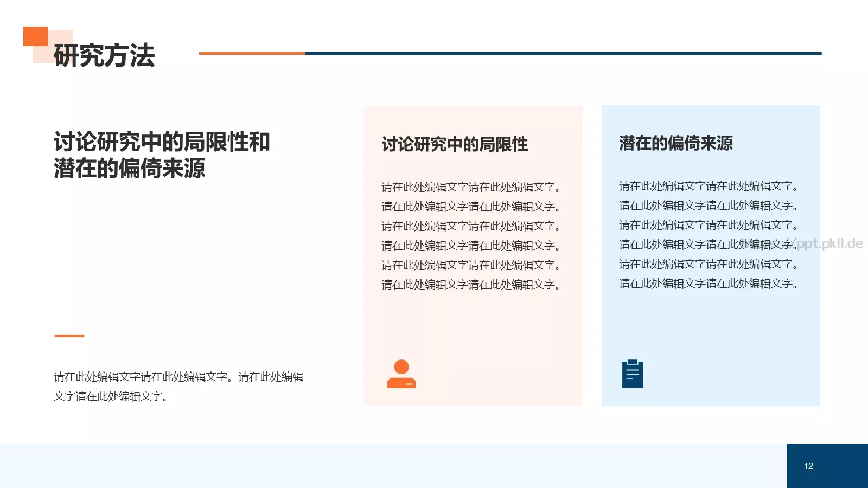Click first body line in blue card
Viewport: 868px width, 488px height.
[x=709, y=186]
